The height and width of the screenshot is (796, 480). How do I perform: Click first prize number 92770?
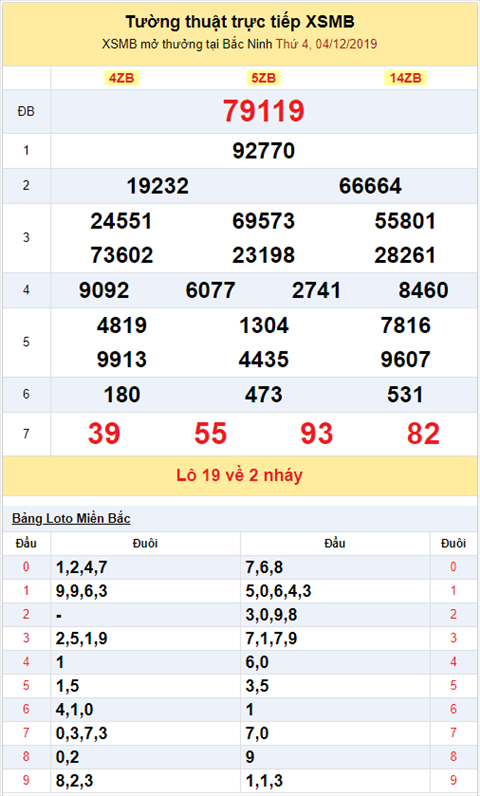(263, 151)
